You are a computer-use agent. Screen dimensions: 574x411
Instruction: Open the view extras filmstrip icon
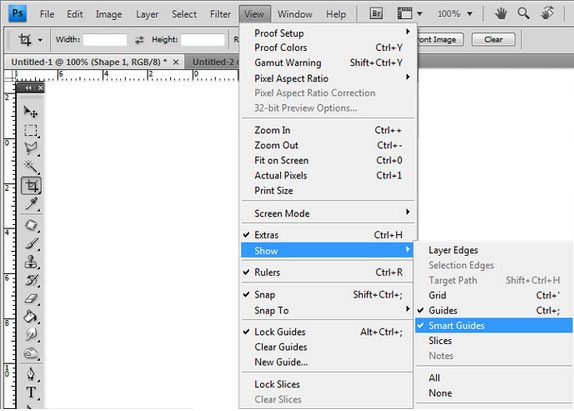point(405,14)
